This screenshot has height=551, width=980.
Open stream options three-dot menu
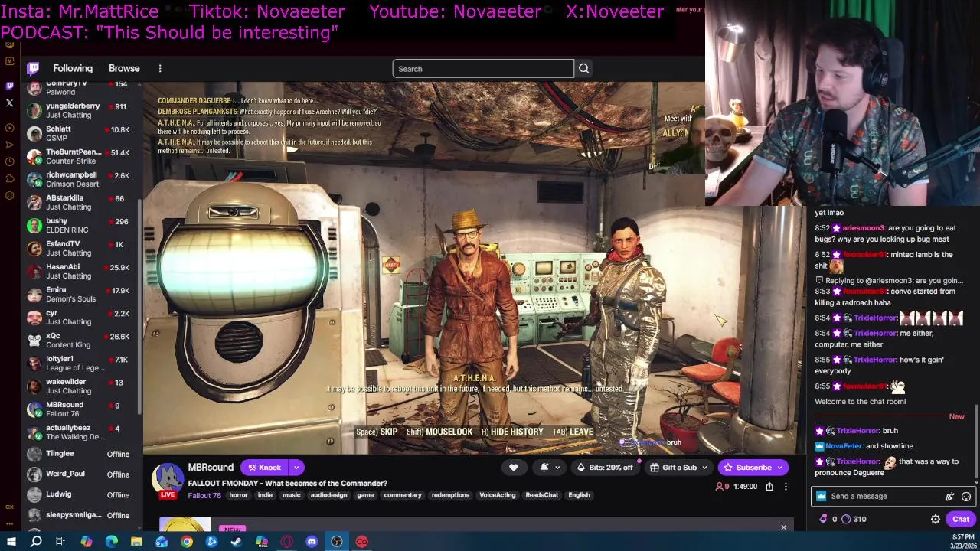[x=786, y=487]
